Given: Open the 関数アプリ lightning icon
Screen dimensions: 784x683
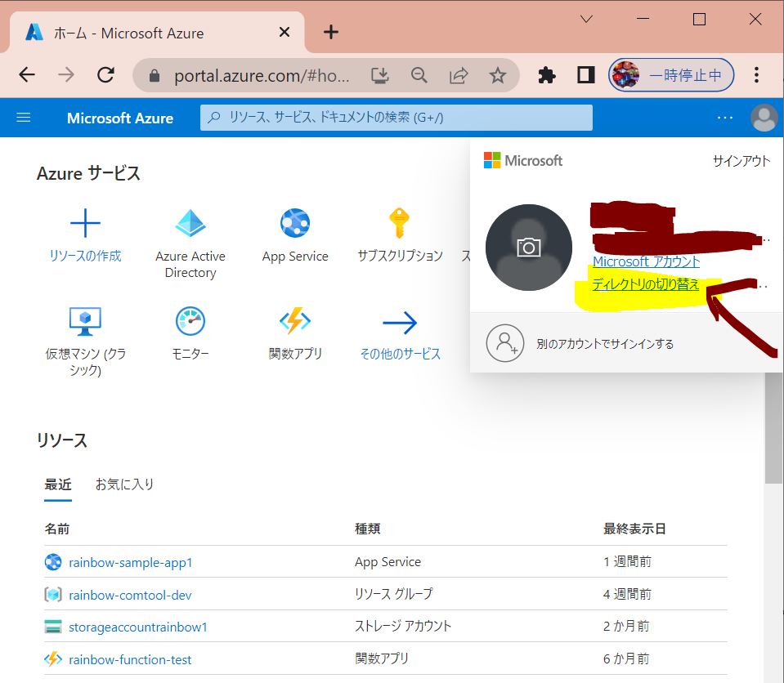Looking at the screenshot, I should tap(295, 322).
